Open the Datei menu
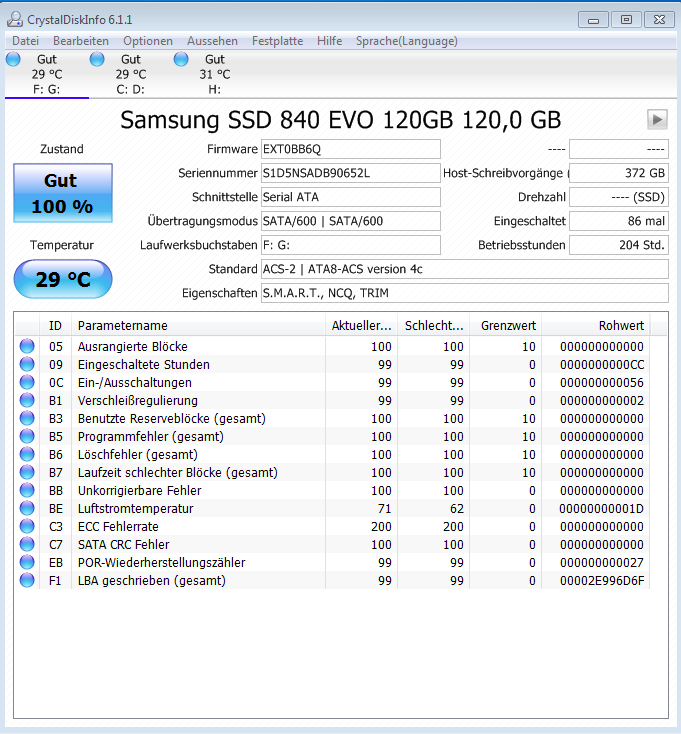Screen dimensions: 681x734 tap(25, 41)
